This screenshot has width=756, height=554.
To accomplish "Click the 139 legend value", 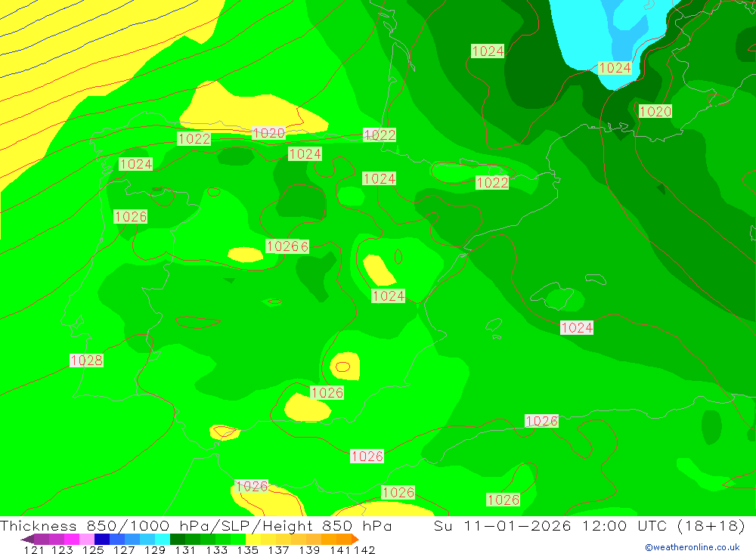I will coord(309,549).
